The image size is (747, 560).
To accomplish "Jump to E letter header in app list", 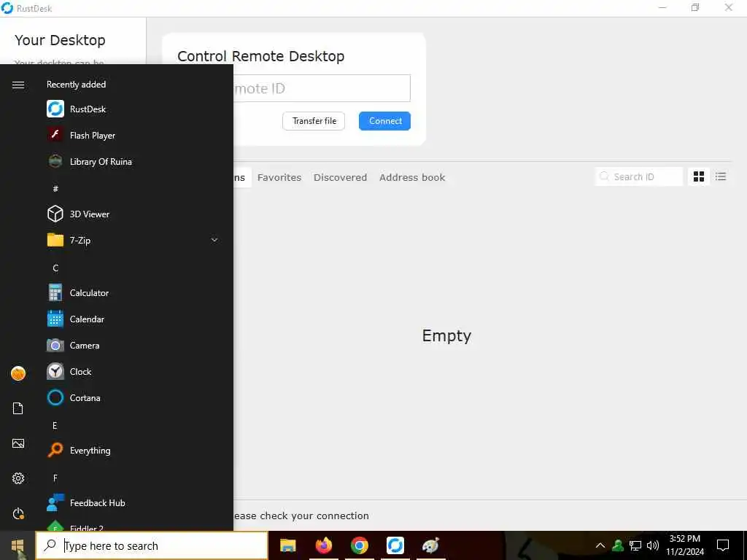I will pyautogui.click(x=55, y=425).
